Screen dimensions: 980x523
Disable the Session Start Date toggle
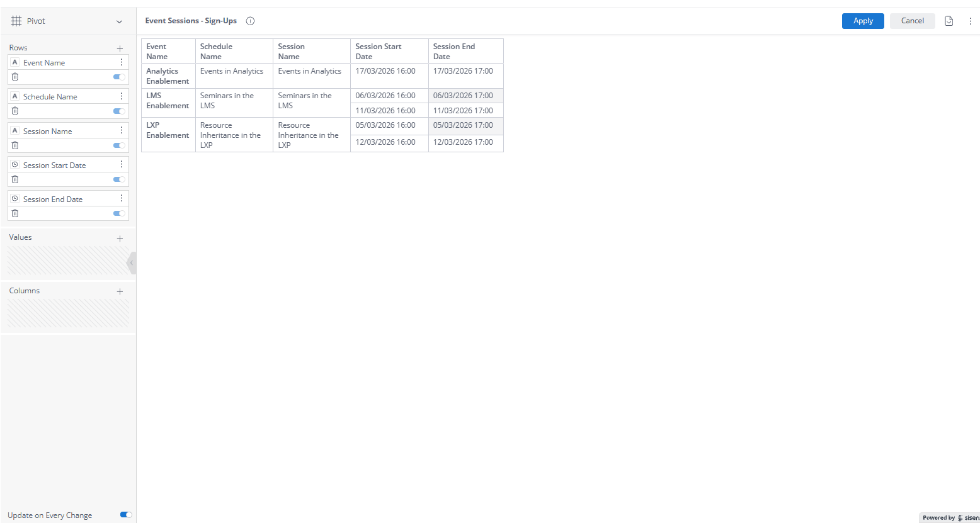pyautogui.click(x=118, y=179)
